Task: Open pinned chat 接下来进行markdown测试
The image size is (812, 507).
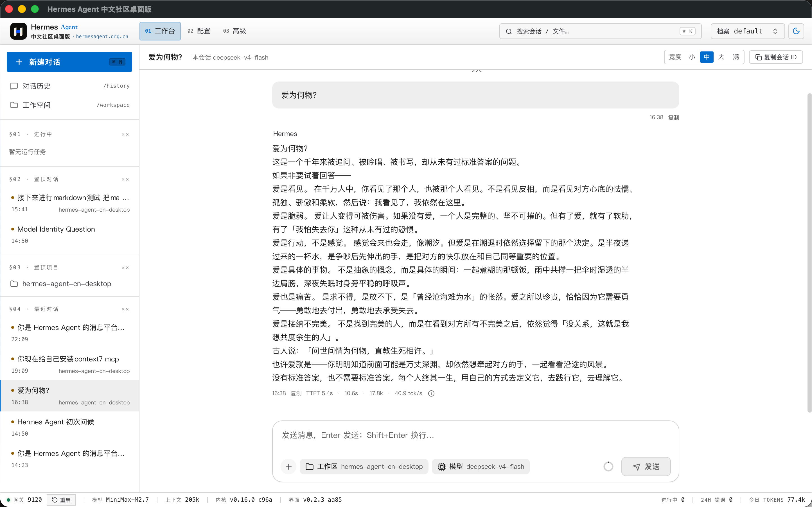Action: (x=69, y=203)
